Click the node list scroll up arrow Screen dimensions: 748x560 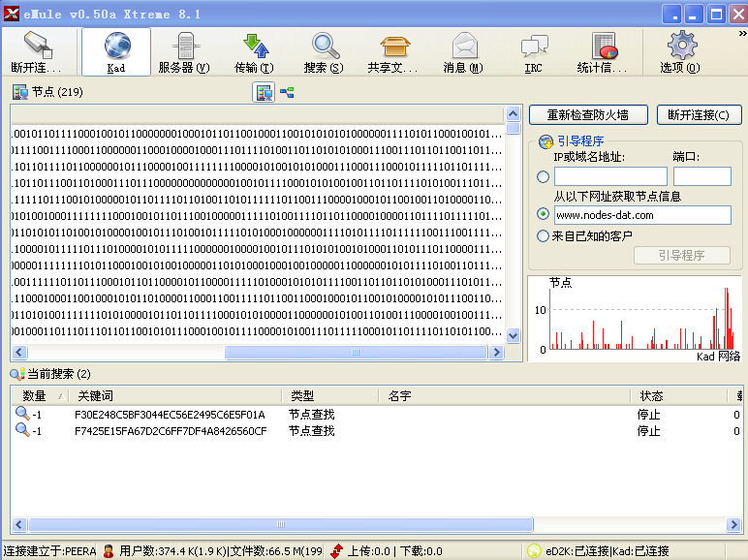(x=513, y=113)
